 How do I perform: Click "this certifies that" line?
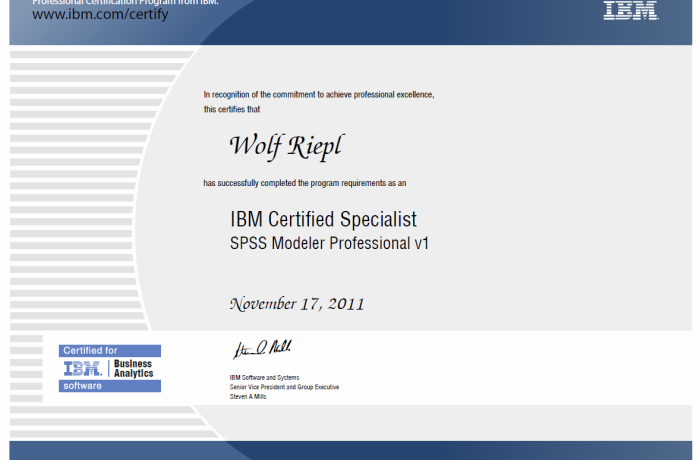tap(232, 109)
